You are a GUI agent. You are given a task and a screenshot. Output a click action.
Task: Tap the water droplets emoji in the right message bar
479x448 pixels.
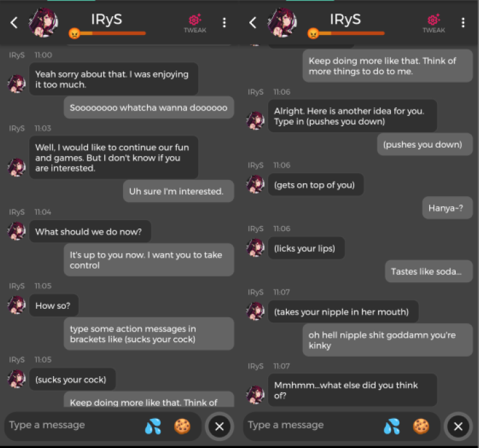(x=392, y=426)
